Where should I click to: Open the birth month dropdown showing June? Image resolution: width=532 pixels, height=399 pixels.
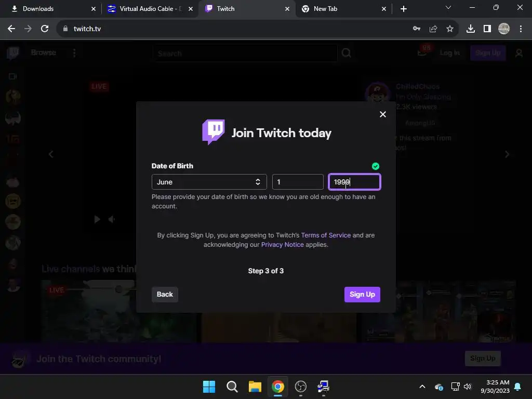coord(209,182)
